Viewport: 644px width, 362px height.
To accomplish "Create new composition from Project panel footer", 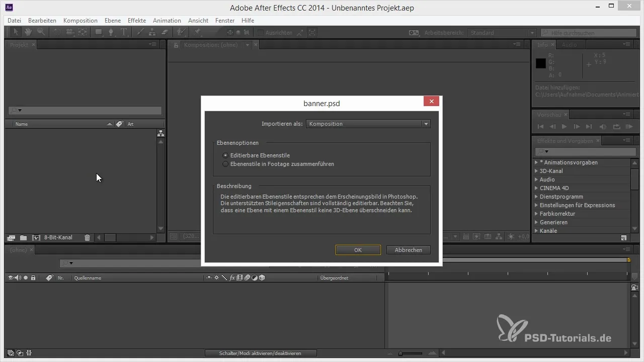I will pos(36,237).
